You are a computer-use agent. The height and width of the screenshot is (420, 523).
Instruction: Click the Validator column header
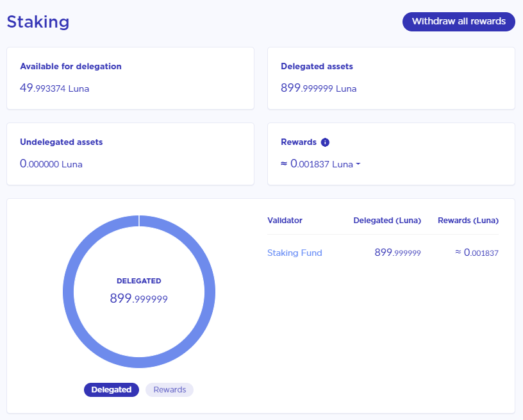pyautogui.click(x=285, y=220)
